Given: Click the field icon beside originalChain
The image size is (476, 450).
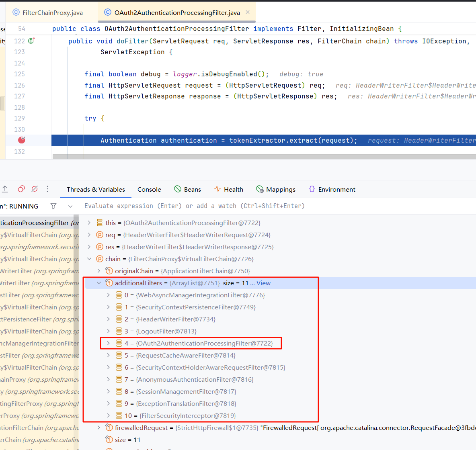Looking at the screenshot, I should [x=109, y=271].
